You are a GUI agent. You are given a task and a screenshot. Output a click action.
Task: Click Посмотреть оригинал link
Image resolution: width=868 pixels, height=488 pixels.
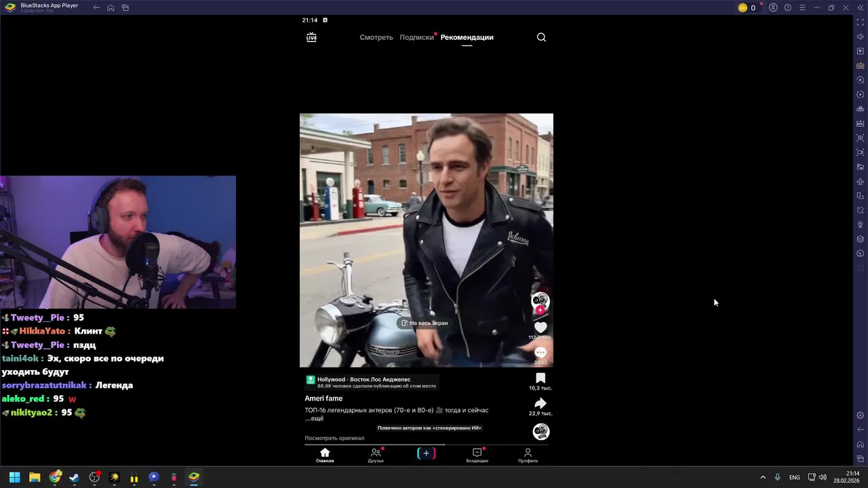334,438
